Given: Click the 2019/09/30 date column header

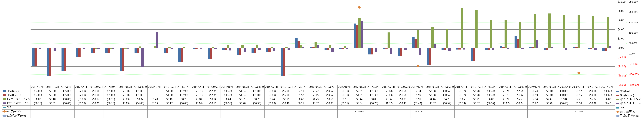Looking at the screenshot, I should click(x=520, y=87).
